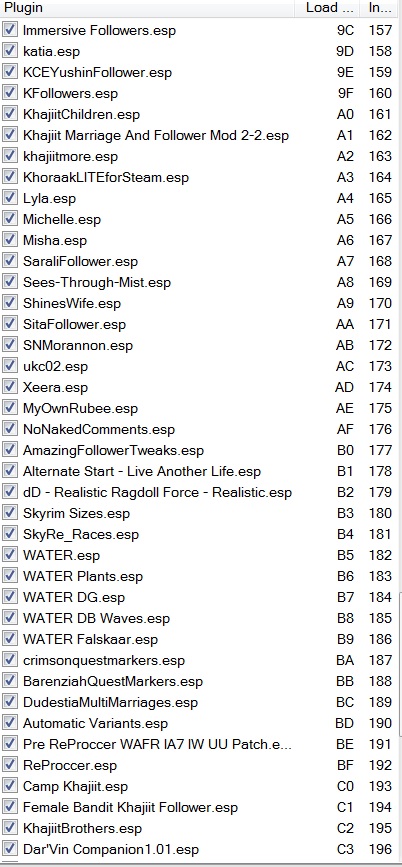Select the Pre ReProccer WAFR IA7 patch row
402x867 pixels.
pos(199,745)
